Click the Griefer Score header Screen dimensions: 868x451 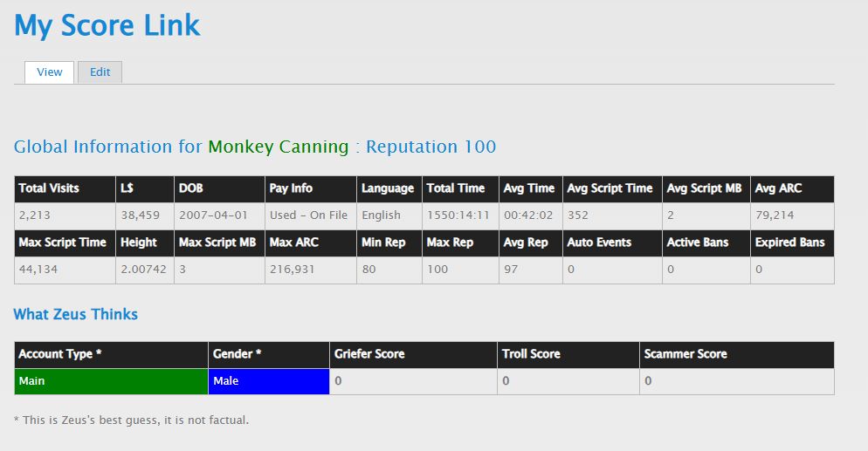point(413,354)
